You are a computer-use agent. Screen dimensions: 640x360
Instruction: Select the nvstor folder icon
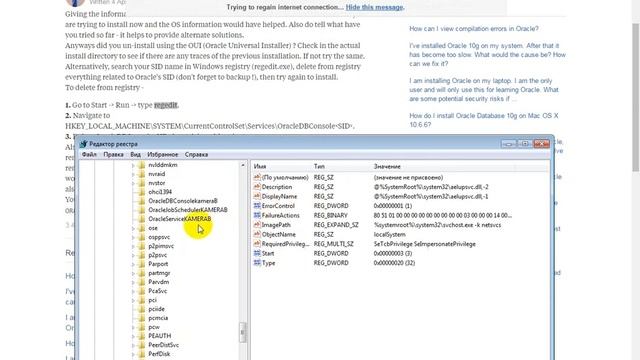point(141,183)
